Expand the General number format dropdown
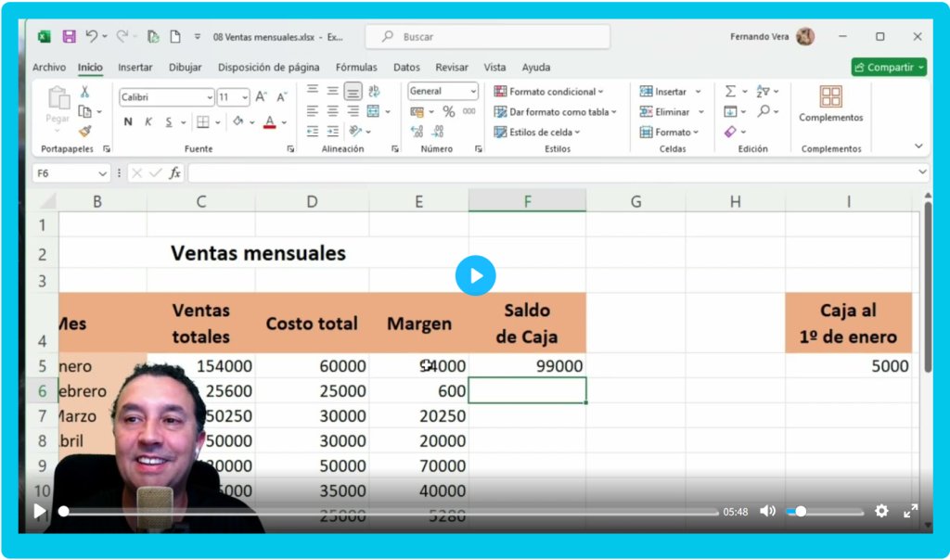This screenshot has height=560, width=950. pyautogui.click(x=443, y=91)
